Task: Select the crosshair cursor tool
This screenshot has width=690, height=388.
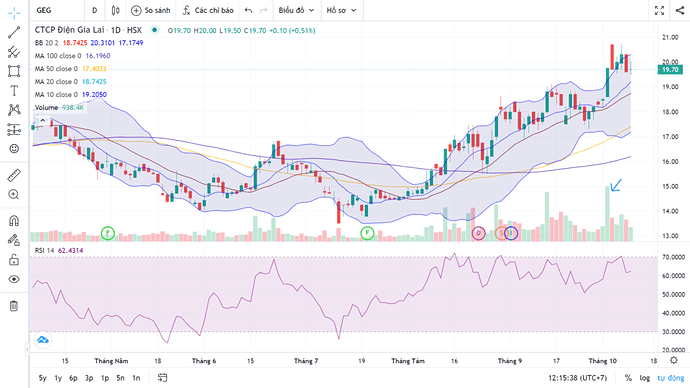Action: click(x=14, y=13)
